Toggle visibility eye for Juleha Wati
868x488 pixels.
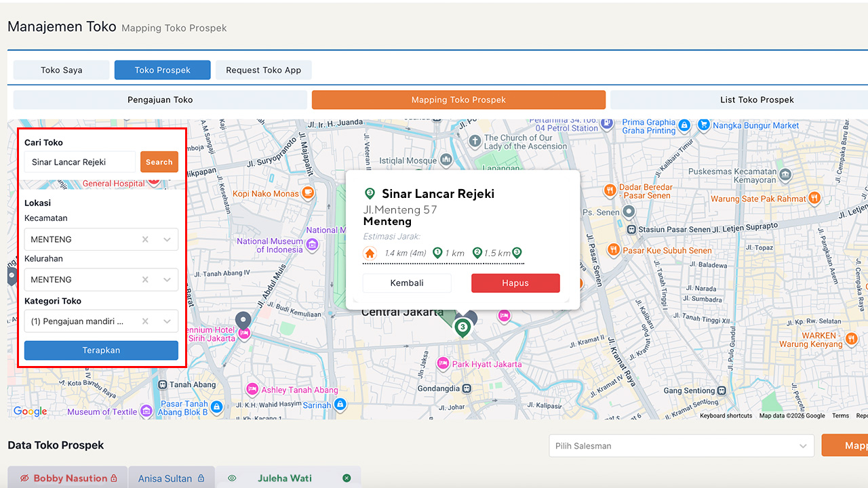coord(232,479)
